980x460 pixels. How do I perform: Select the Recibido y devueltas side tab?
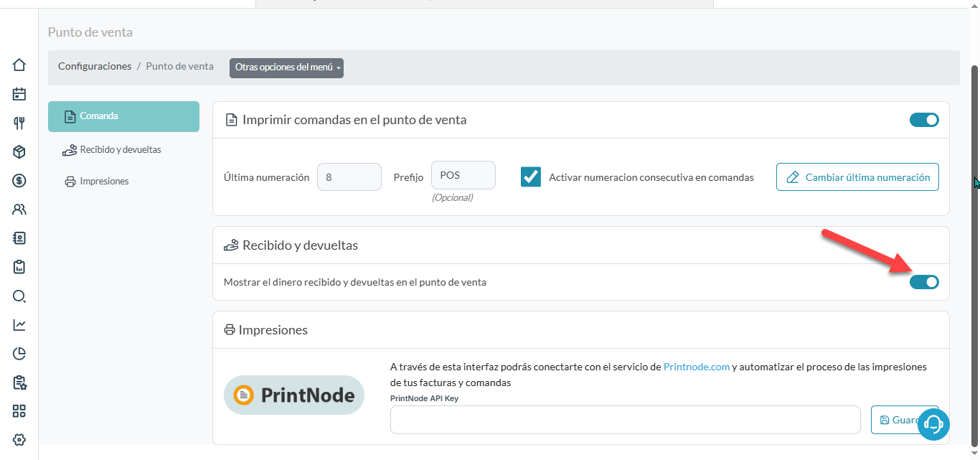click(x=120, y=150)
